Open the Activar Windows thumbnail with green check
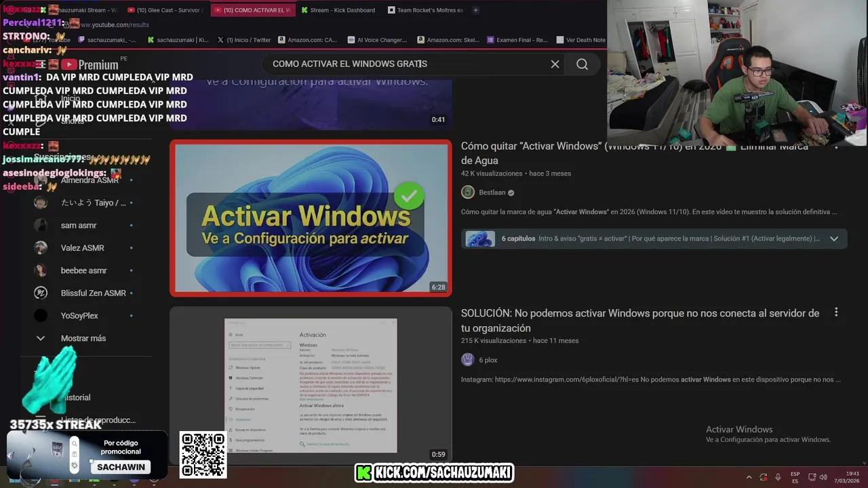This screenshot has height=488, width=868. [311, 218]
